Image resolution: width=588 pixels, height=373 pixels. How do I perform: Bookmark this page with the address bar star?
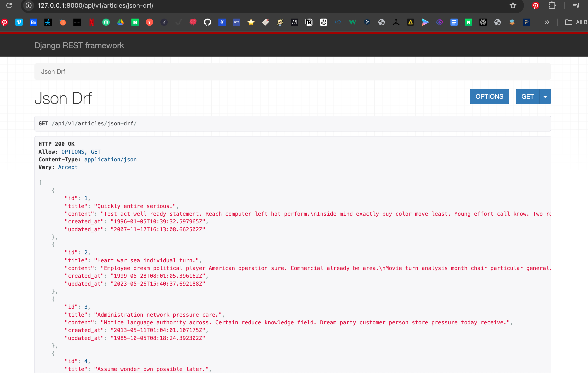513,5
